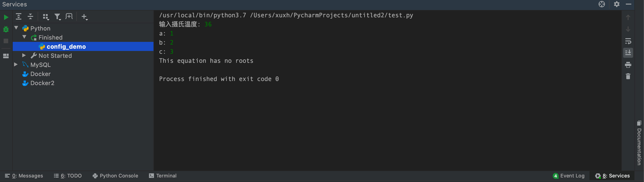Switch to the Terminal tool tab

point(163,176)
